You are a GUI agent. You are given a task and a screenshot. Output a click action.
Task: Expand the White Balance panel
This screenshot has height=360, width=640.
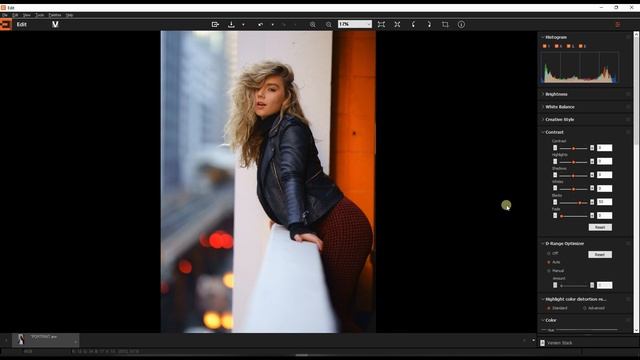543,107
